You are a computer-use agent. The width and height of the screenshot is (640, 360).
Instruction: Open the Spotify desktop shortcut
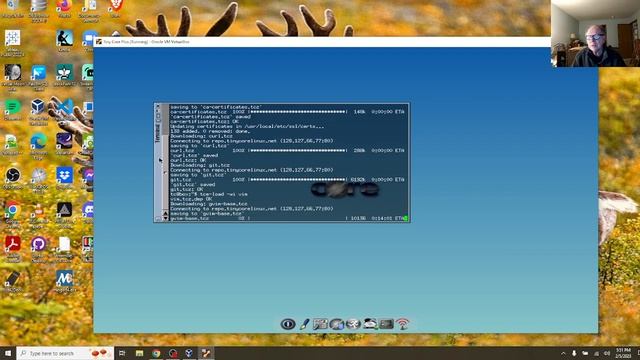click(13, 107)
